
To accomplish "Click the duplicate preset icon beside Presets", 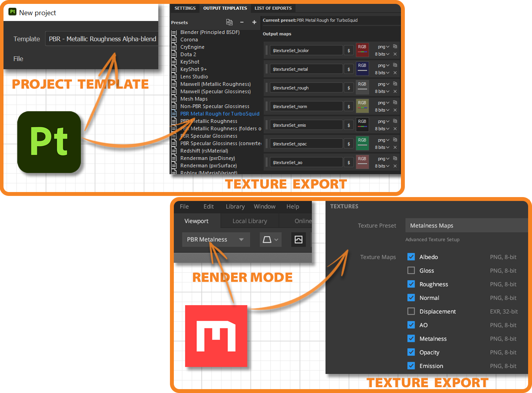I will [x=229, y=22].
